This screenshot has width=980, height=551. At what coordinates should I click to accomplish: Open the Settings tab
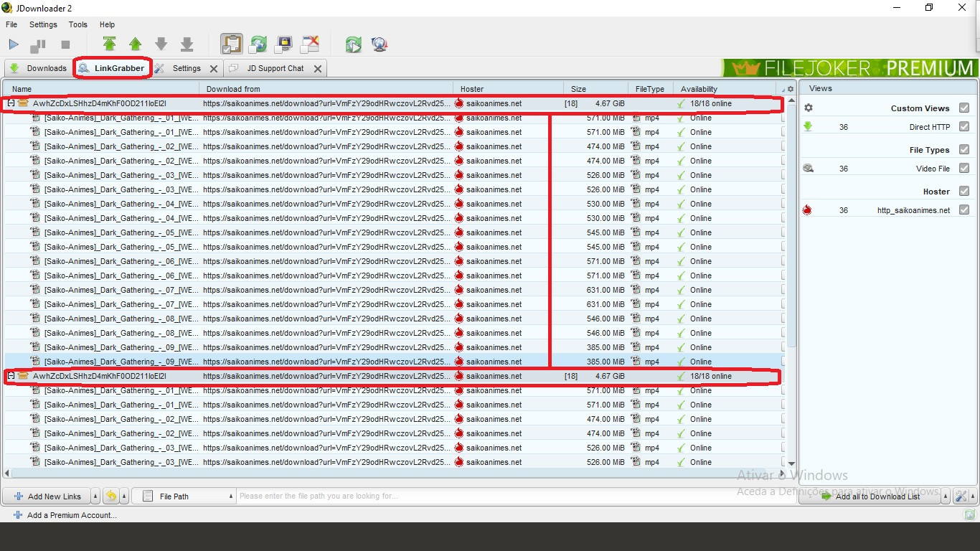[x=187, y=68]
